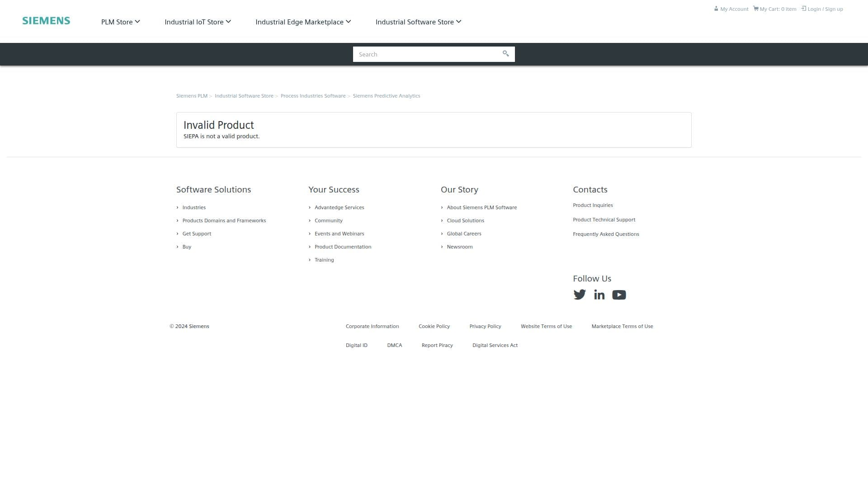Screen dimensions: 868x488
Task: Open Global Careers link
Action: pos(464,234)
